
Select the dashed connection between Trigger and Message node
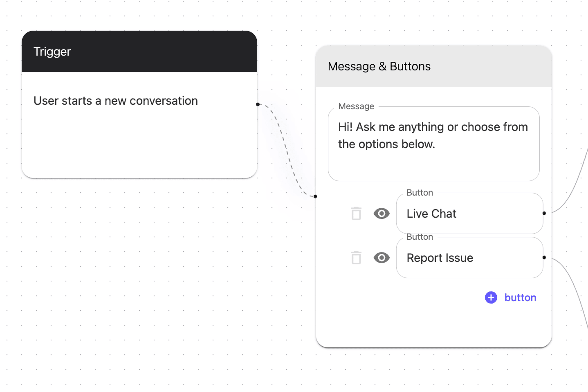[x=287, y=151]
